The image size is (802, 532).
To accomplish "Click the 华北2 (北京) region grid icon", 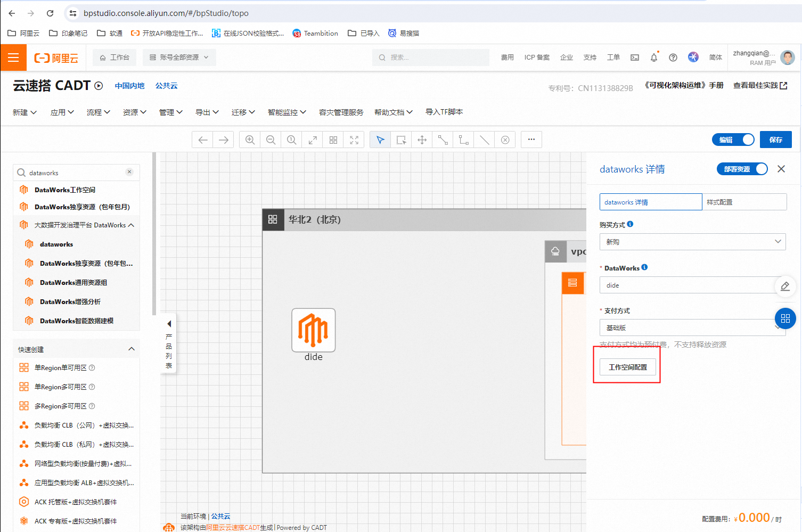I will [273, 219].
